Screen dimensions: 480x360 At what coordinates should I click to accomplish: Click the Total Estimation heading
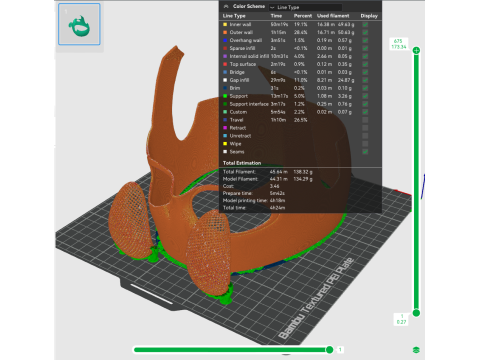point(242,163)
